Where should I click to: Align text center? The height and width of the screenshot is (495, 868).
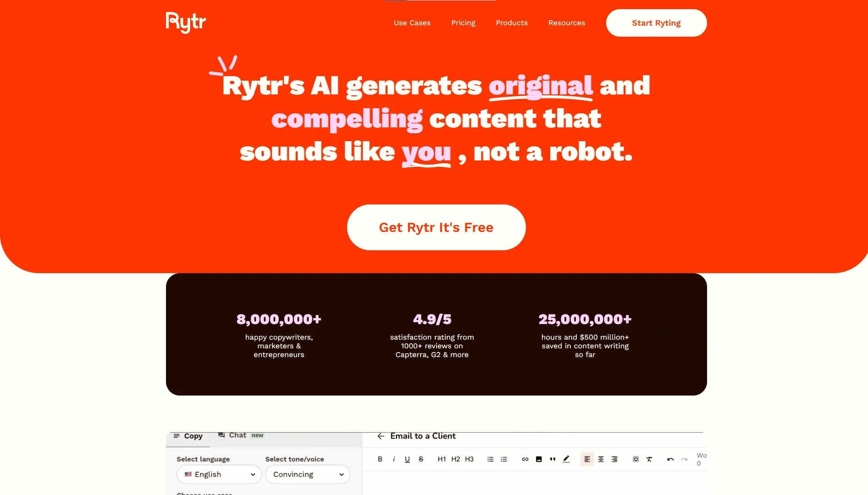pos(601,459)
